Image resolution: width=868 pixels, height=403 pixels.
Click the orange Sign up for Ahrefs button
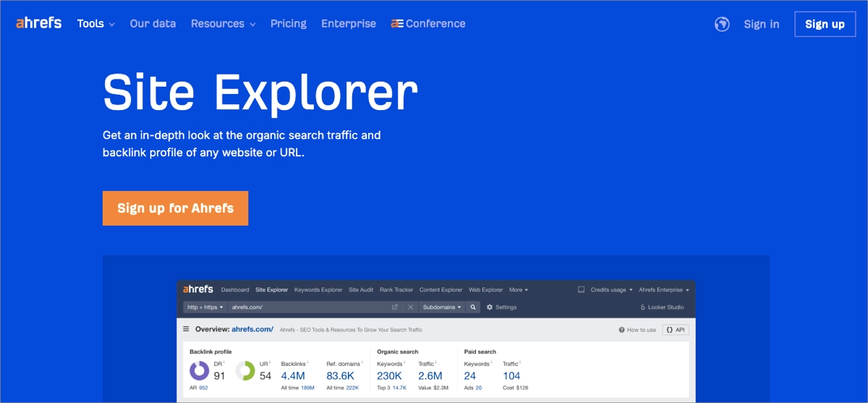(175, 208)
